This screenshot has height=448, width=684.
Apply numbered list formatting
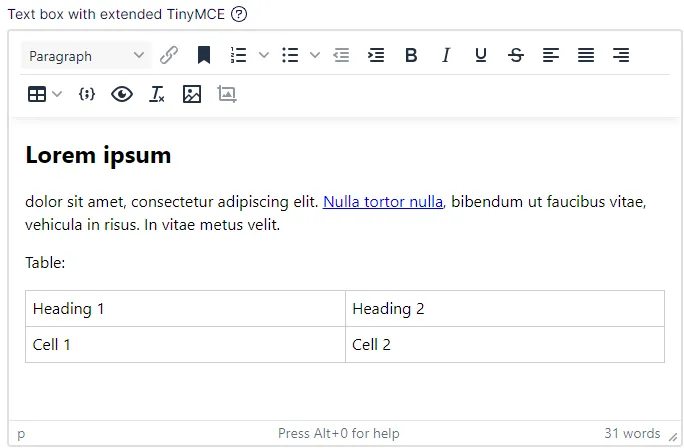click(239, 55)
